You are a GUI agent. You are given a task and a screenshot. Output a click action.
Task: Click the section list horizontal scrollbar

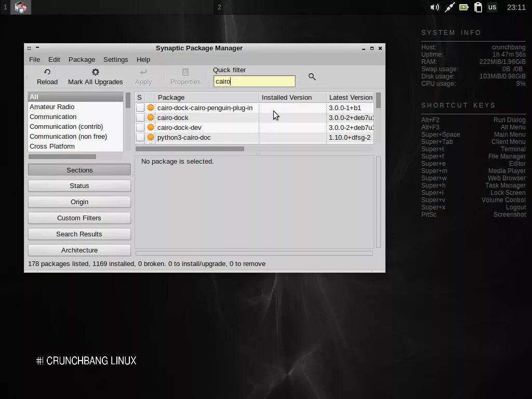tap(62, 157)
